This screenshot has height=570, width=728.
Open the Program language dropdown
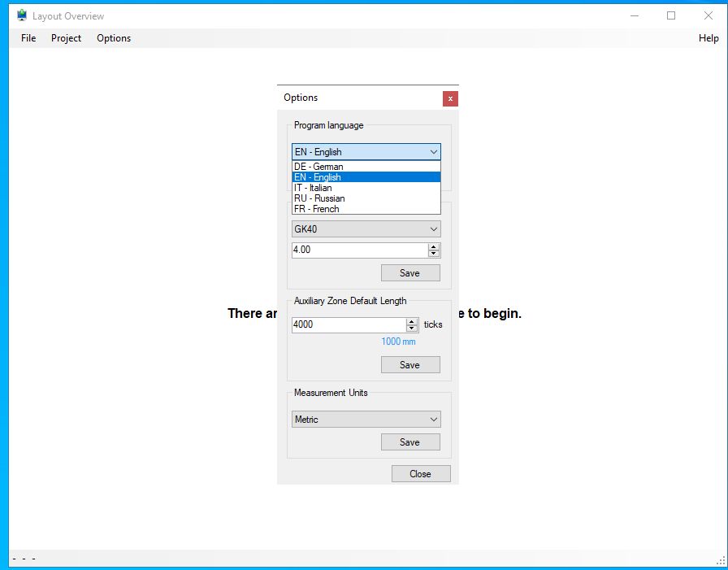point(433,152)
